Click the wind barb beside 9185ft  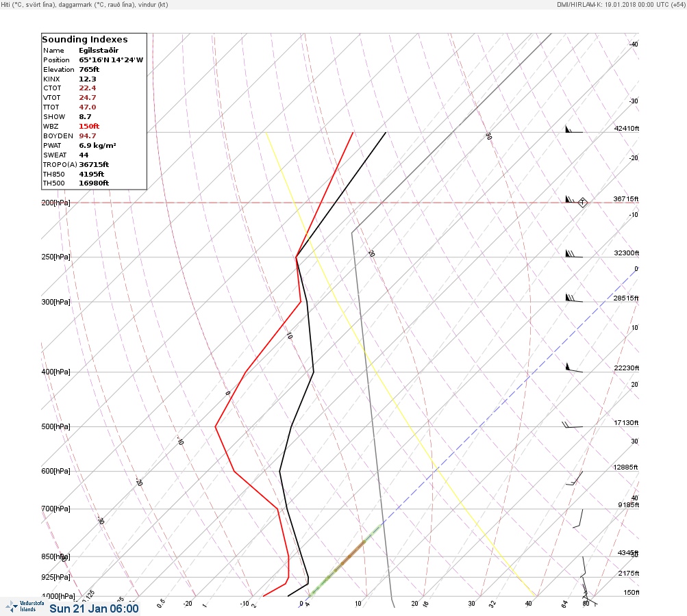pyautogui.click(x=578, y=518)
